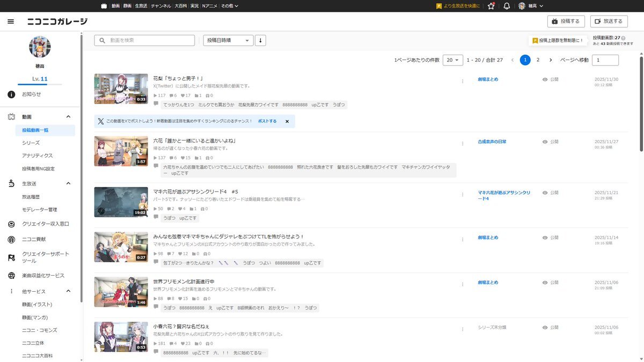Open the 劇場まとめ series link
Viewport: 644px width, 362px height.
[x=488, y=79]
